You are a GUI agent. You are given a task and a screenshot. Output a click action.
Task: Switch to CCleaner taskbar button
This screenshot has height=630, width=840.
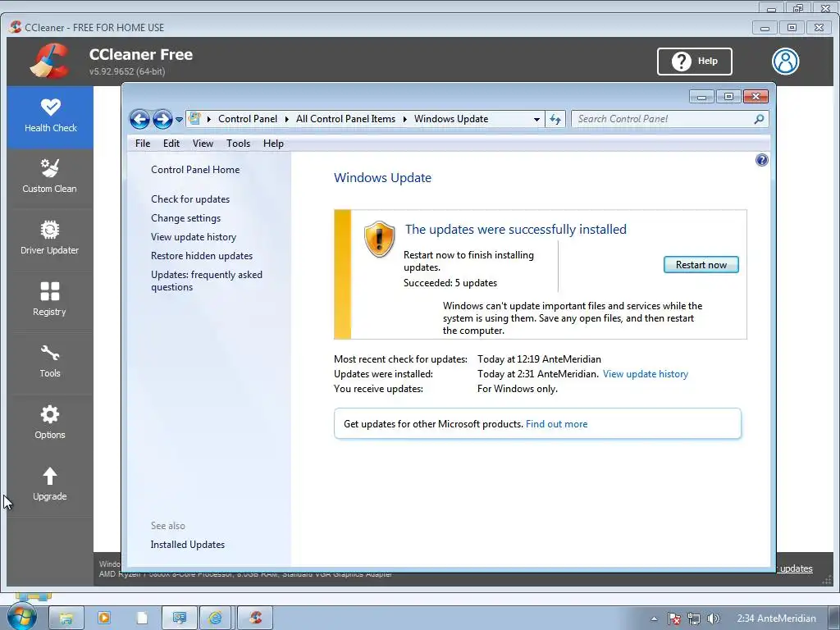pyautogui.click(x=255, y=619)
